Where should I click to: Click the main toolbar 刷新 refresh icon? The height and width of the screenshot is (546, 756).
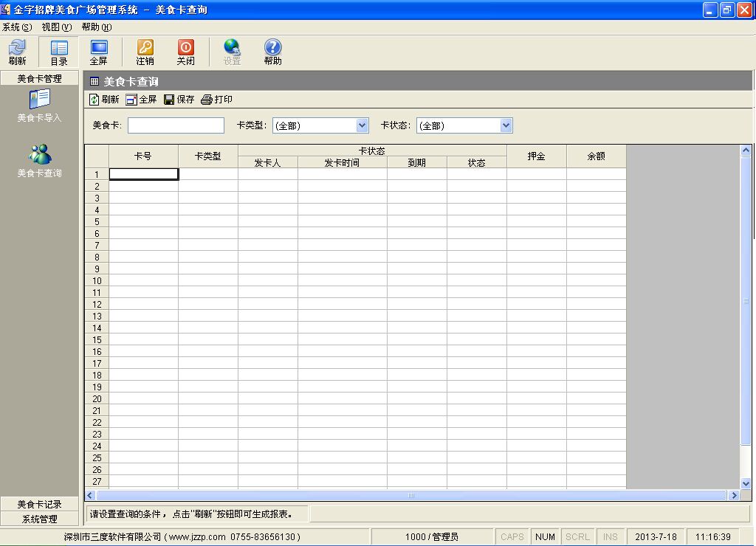pyautogui.click(x=18, y=52)
